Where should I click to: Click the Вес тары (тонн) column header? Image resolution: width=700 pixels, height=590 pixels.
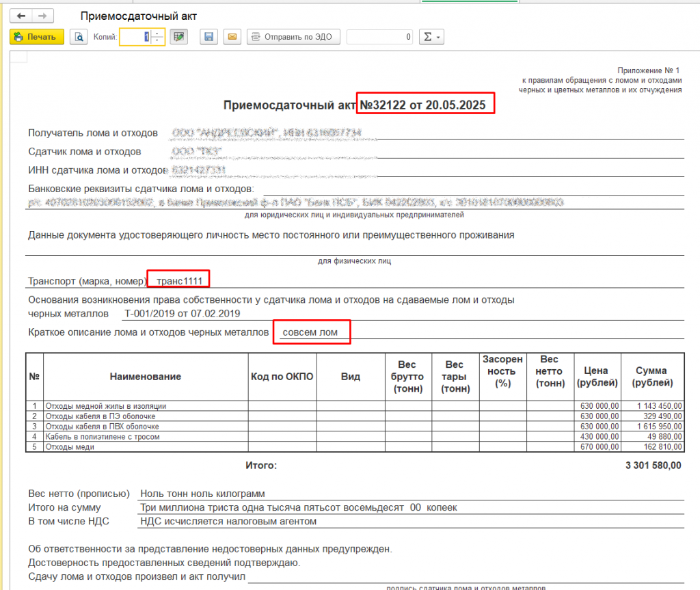pyautogui.click(x=455, y=377)
